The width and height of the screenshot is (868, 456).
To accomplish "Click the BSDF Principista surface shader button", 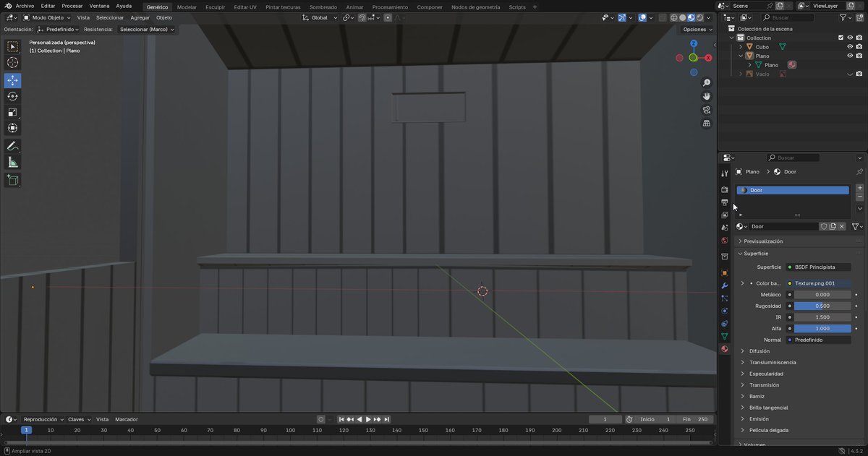I will [x=818, y=267].
